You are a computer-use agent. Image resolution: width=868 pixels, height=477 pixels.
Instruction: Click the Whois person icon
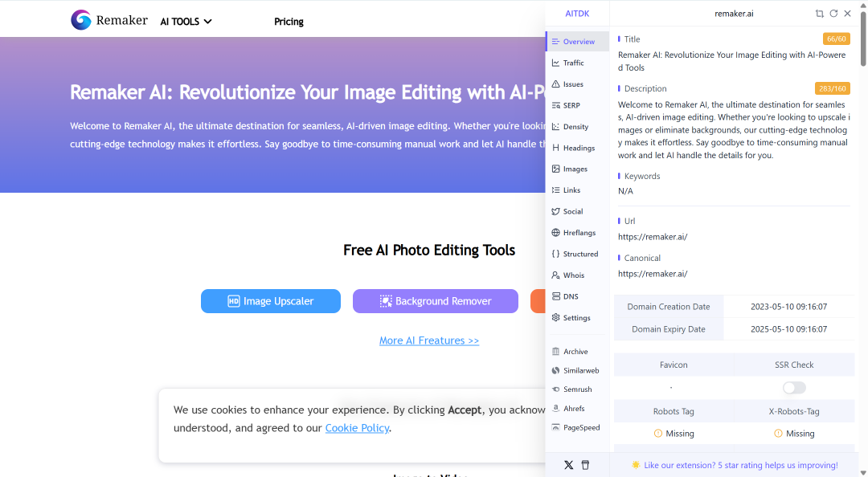click(556, 275)
